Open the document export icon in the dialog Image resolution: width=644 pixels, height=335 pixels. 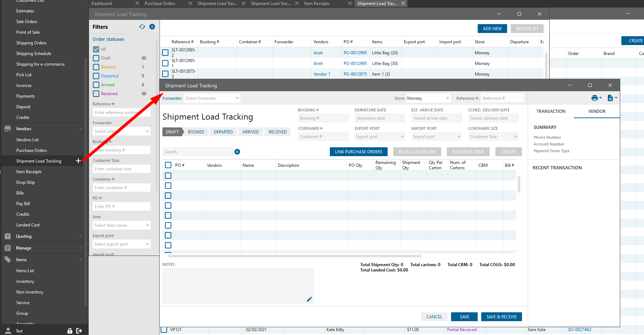[610, 98]
